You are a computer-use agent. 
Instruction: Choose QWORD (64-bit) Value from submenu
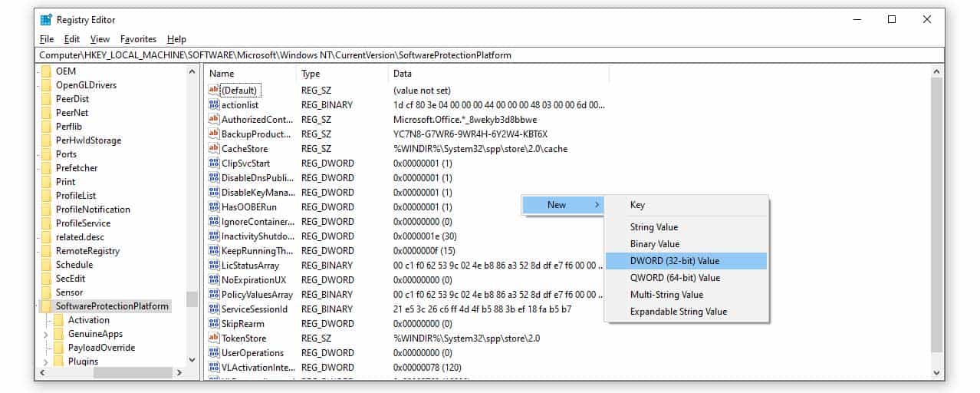pyautogui.click(x=686, y=278)
